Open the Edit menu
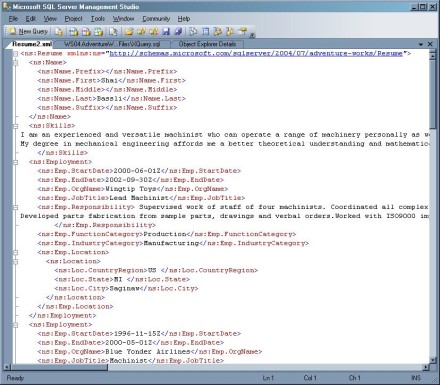The image size is (440, 385). pyautogui.click(x=31, y=19)
